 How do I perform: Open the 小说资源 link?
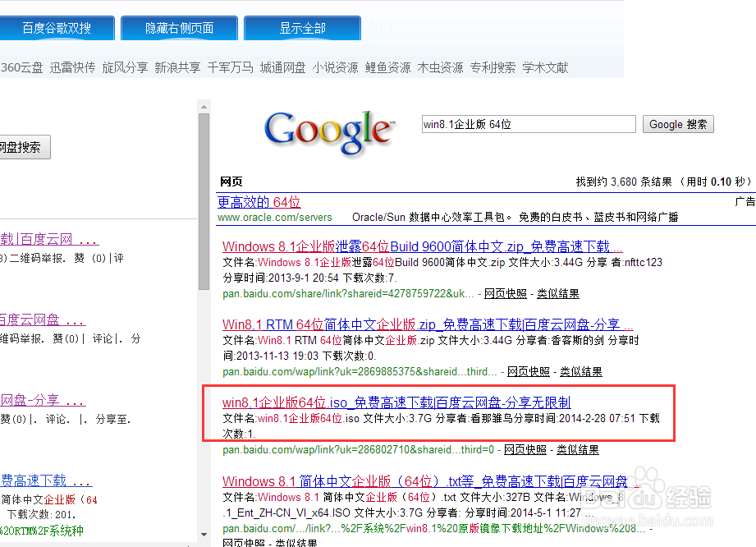(336, 67)
